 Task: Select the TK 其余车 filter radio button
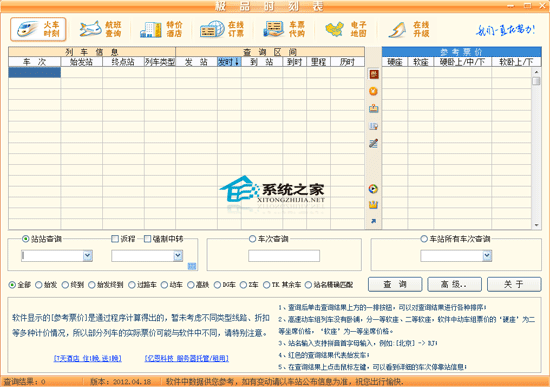[267, 285]
